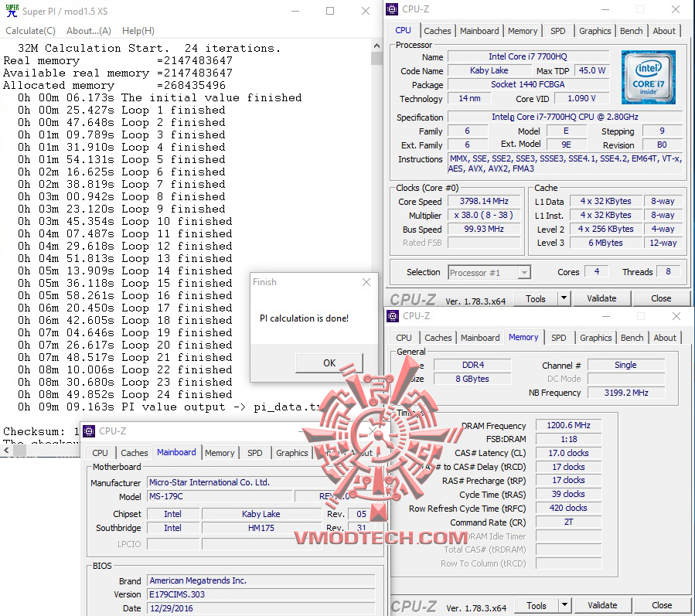The image size is (695, 616).
Task: Click the Intel Core i7 7700HQ name field
Action: point(528,56)
